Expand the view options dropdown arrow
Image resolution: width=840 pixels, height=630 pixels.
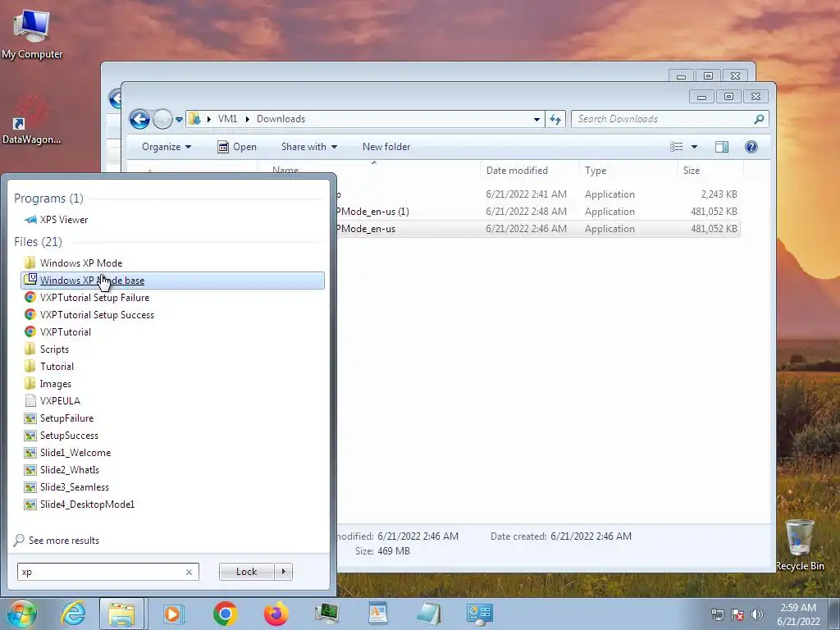[694, 147]
